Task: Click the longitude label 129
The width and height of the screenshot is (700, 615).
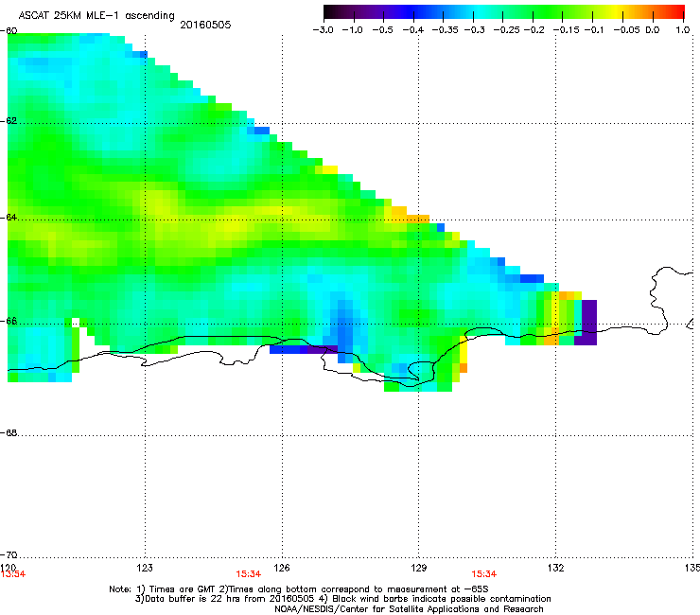Action: pos(419,568)
